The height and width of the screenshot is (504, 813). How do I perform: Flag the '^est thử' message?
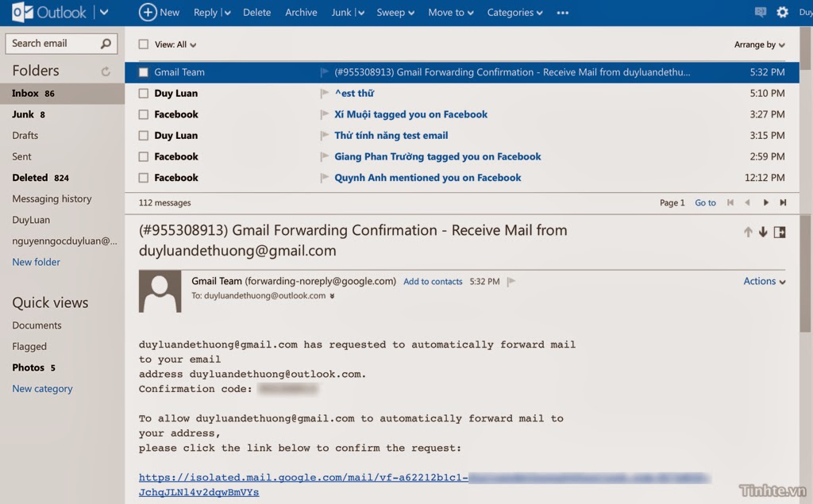click(325, 94)
